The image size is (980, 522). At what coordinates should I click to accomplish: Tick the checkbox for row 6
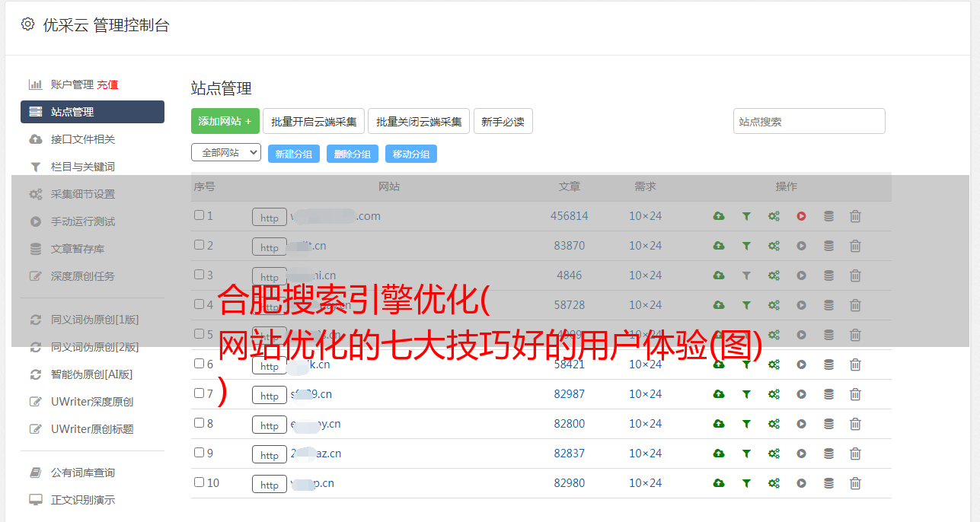[x=199, y=364]
